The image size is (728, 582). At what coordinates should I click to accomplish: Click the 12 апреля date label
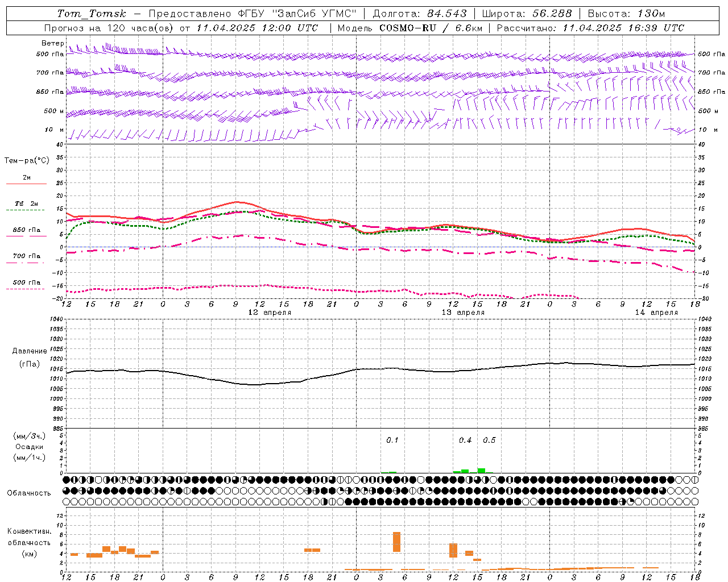click(270, 312)
